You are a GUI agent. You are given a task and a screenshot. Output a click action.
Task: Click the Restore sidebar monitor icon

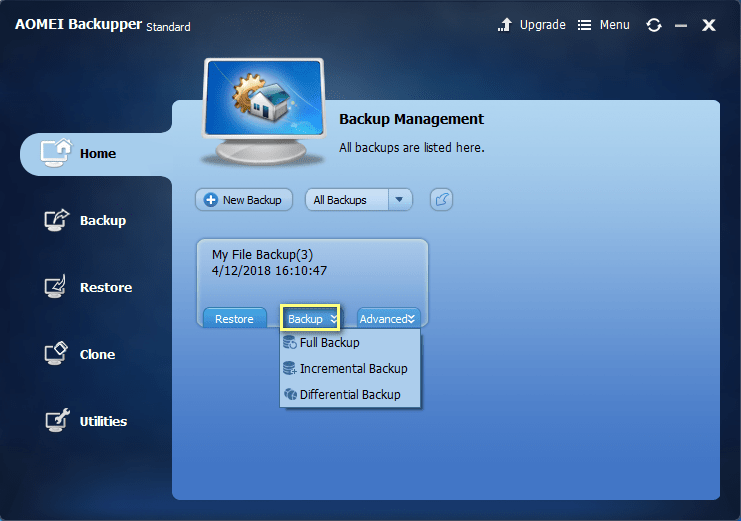pyautogui.click(x=55, y=287)
